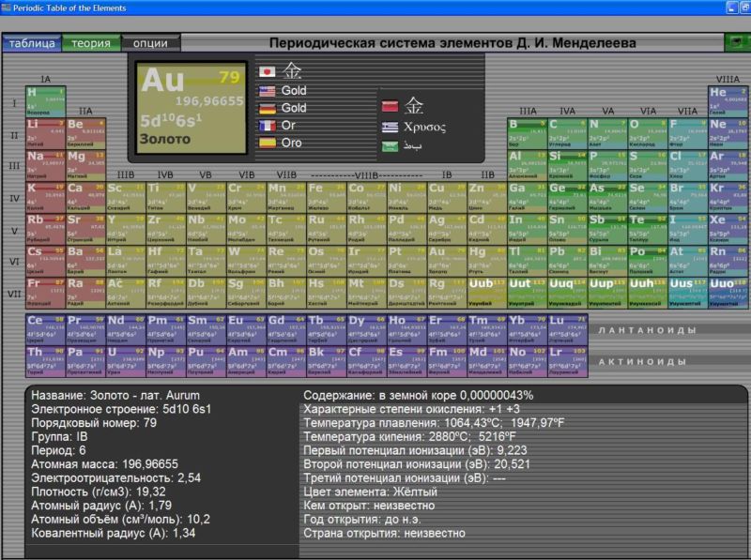Select the Argon (Ar) element cell
751x560 pixels.
click(x=728, y=166)
